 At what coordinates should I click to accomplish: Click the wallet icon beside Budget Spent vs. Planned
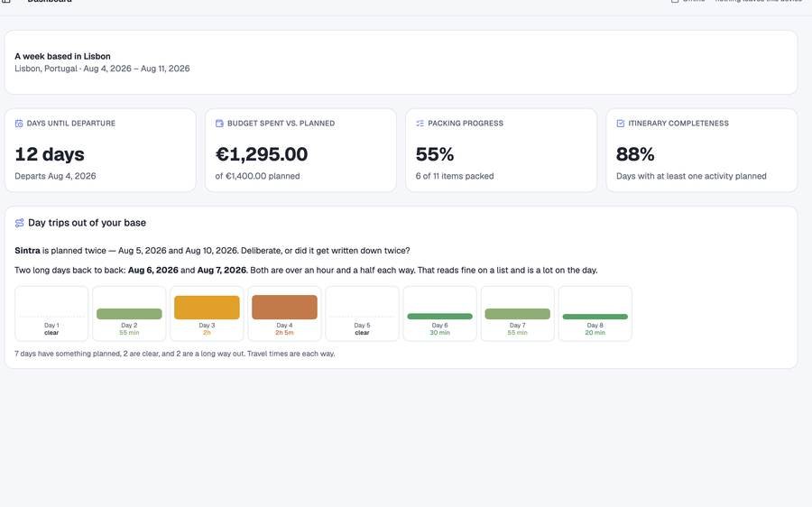(219, 124)
